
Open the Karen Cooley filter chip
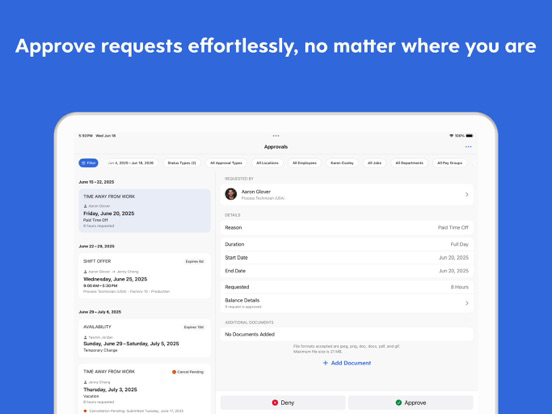coord(342,163)
